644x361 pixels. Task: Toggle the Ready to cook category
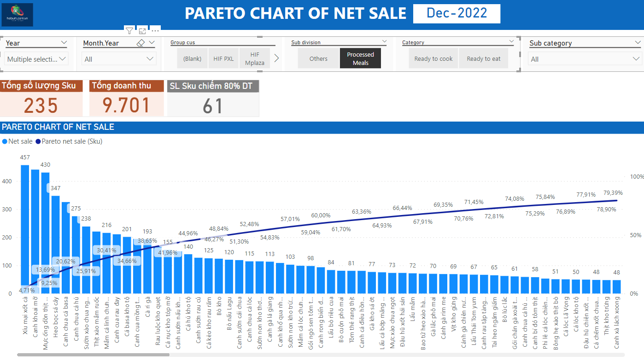pos(433,58)
